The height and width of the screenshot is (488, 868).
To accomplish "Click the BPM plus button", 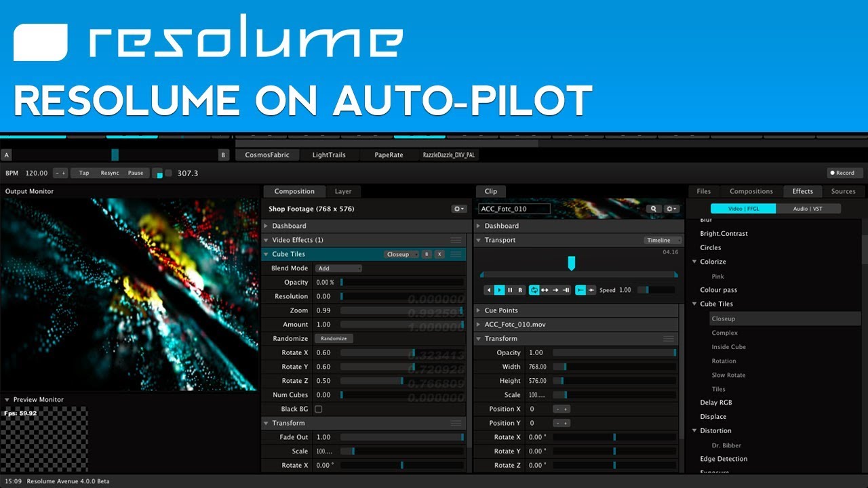I will click(x=64, y=173).
